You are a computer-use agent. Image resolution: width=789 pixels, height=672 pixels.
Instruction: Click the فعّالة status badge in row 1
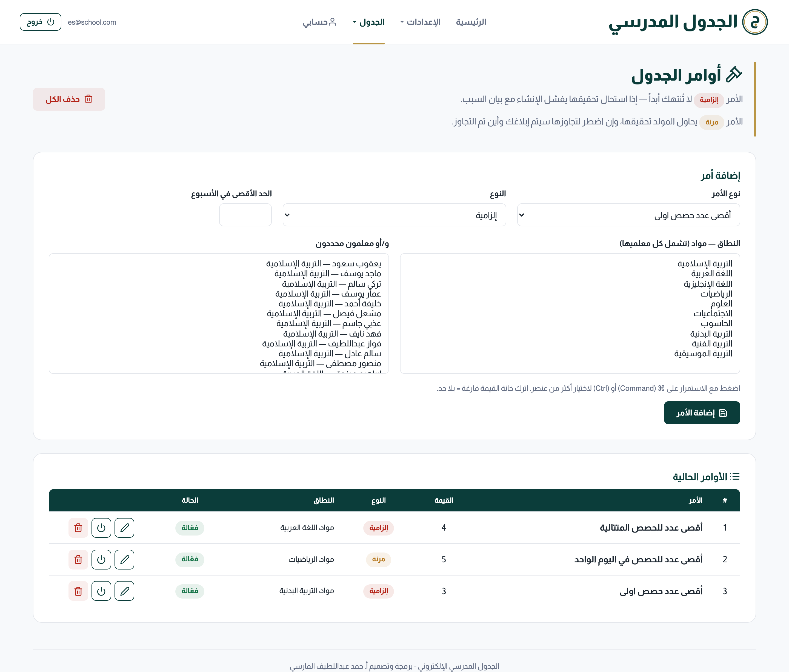tap(190, 528)
